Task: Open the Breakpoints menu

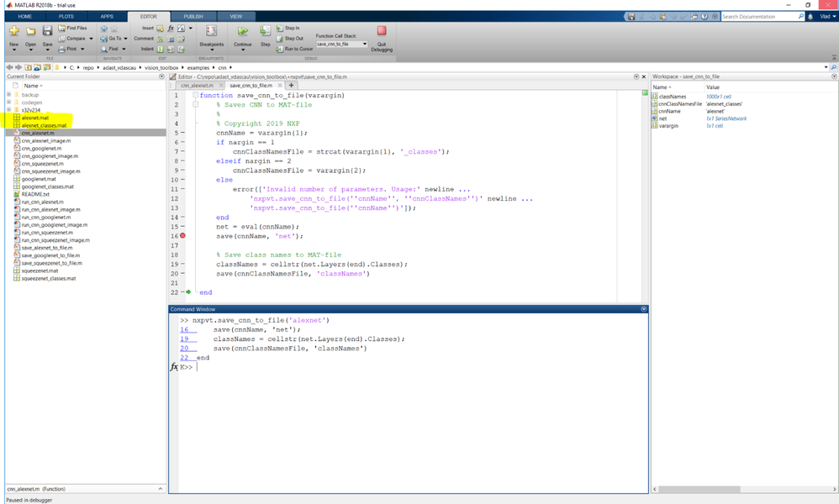Action: click(211, 38)
